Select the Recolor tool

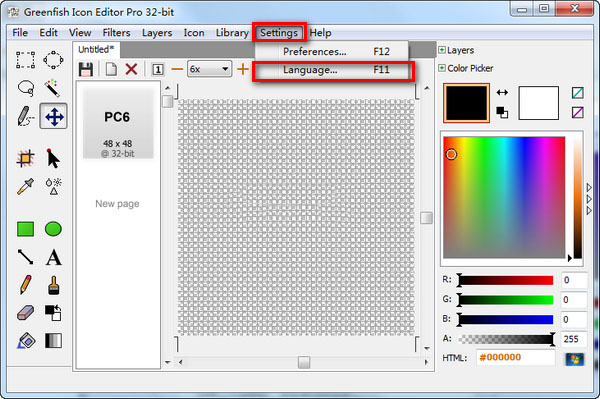(53, 313)
